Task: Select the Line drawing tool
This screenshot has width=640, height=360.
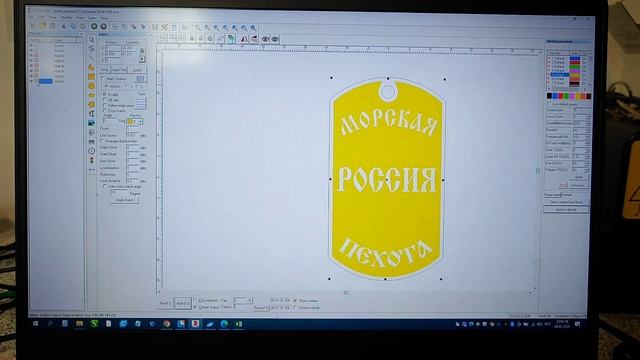Action: tap(91, 58)
